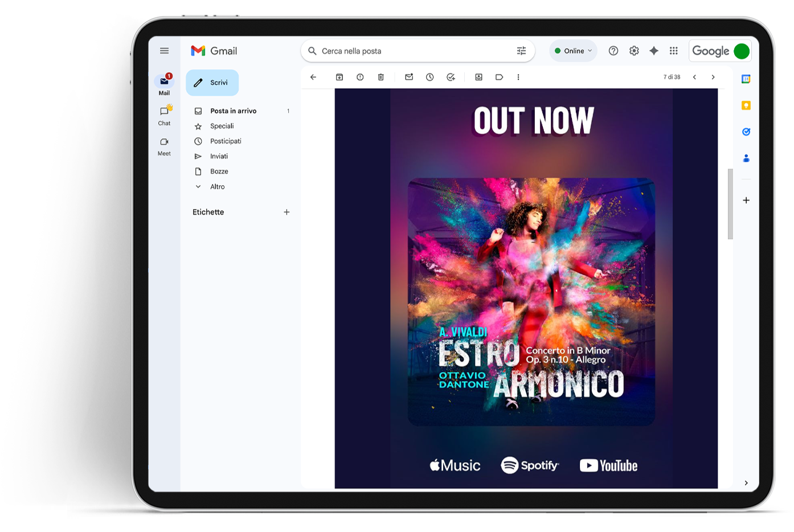Open the more options three-dot menu
Viewport: 794px width, 532px height.
pos(518,77)
